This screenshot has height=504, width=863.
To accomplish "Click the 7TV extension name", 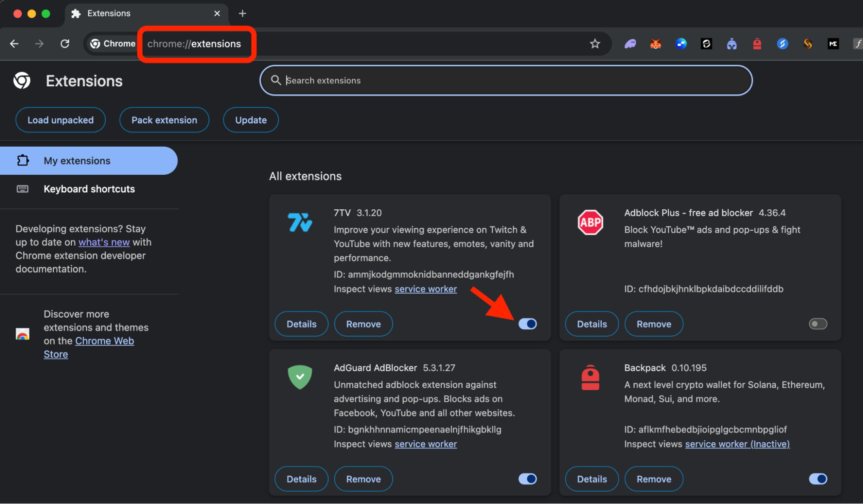I will click(x=342, y=213).
